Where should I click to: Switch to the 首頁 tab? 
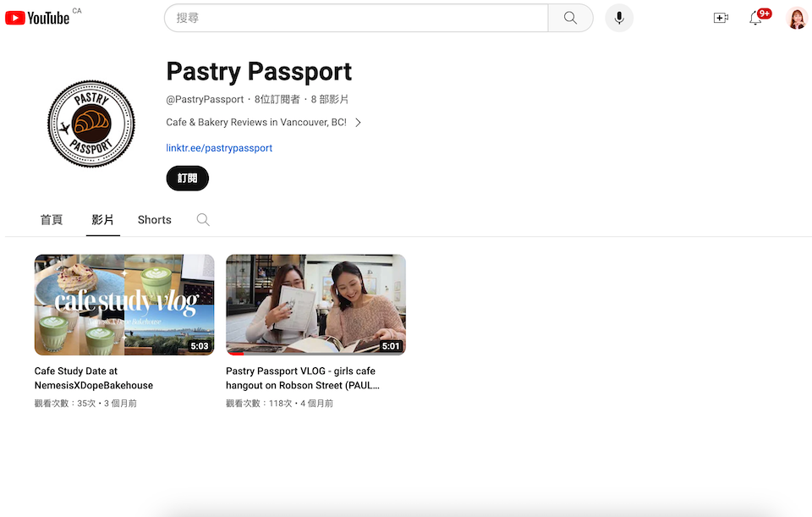tap(52, 220)
